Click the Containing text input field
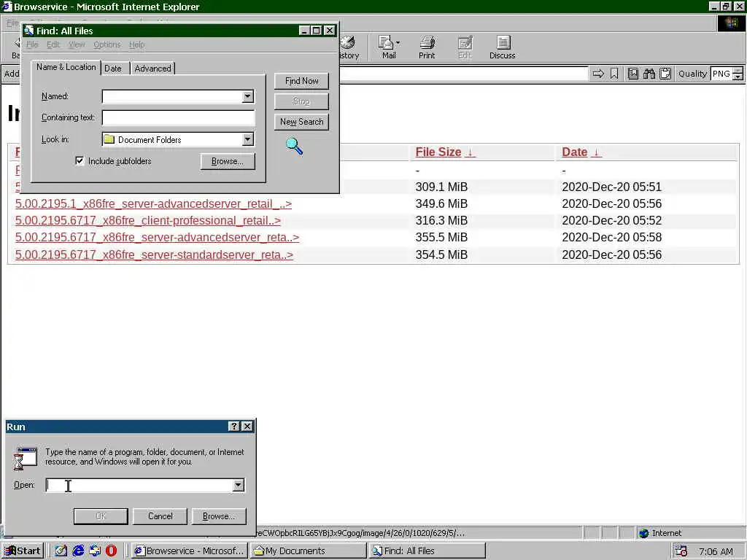The image size is (747, 560). (x=179, y=117)
